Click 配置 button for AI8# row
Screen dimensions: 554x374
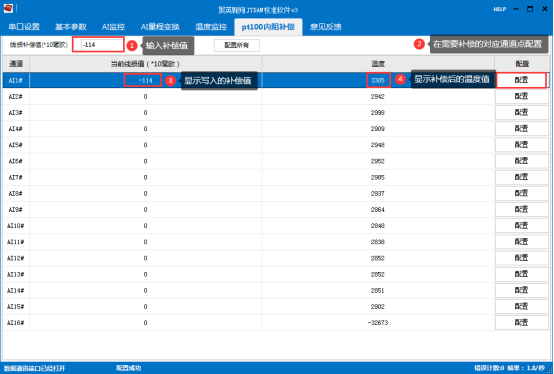click(x=521, y=194)
